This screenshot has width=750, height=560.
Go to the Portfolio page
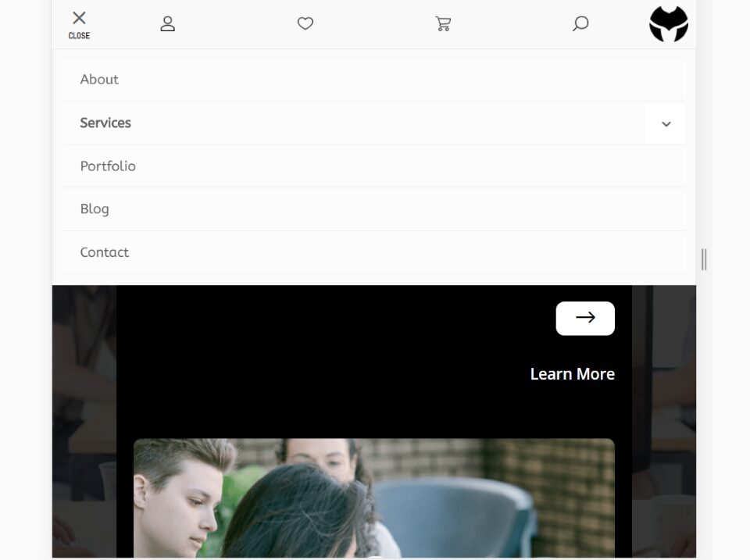(108, 166)
